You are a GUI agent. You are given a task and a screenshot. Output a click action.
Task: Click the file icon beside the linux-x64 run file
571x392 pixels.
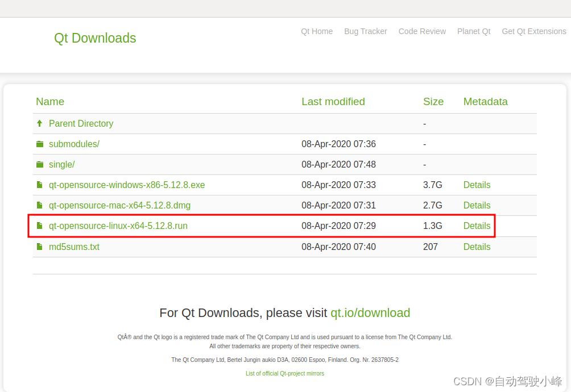pyautogui.click(x=40, y=226)
